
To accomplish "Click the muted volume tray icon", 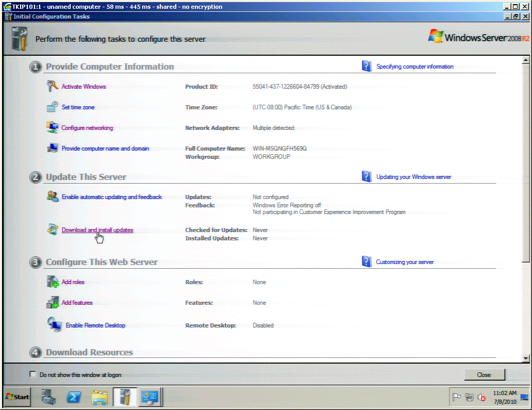I will click(481, 397).
